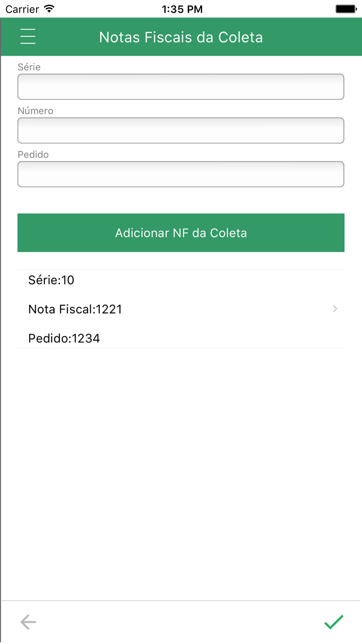Screen dimensions: 362x644
Task: Select the Pedido:1234 line
Action: click(64, 338)
